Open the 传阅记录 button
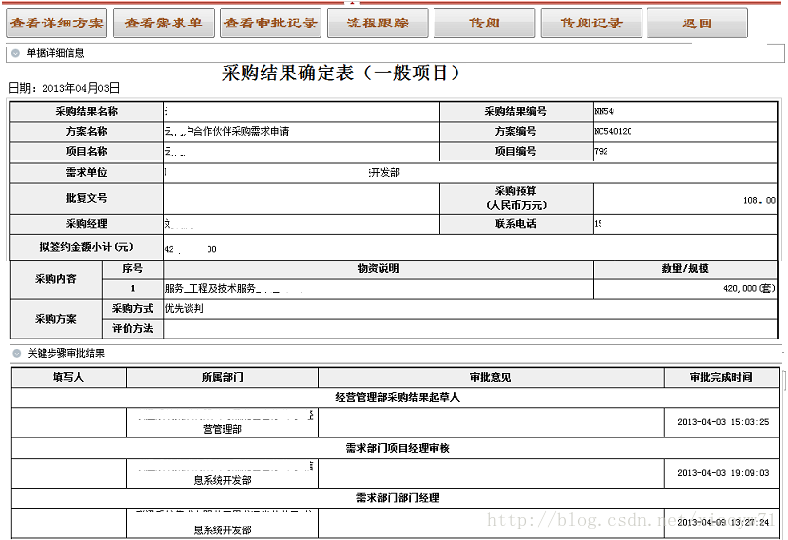This screenshot has height=540, width=788. [591, 23]
